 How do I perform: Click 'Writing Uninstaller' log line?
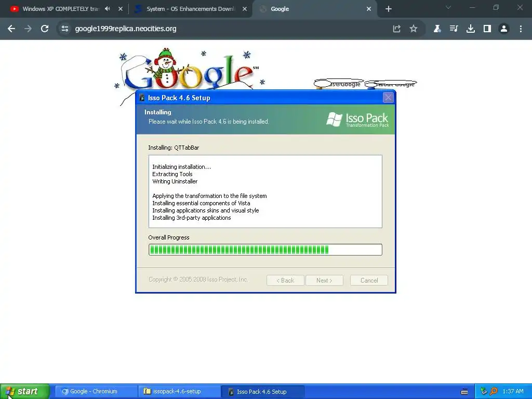tap(175, 181)
